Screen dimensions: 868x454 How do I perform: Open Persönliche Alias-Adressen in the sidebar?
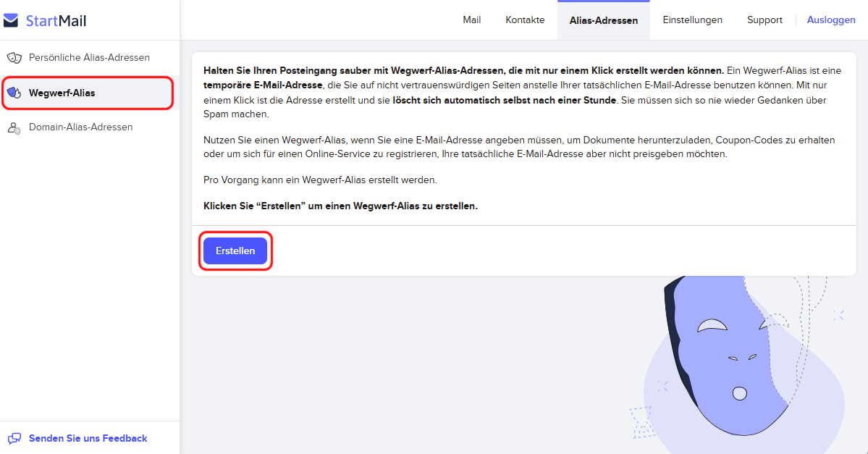coord(90,58)
